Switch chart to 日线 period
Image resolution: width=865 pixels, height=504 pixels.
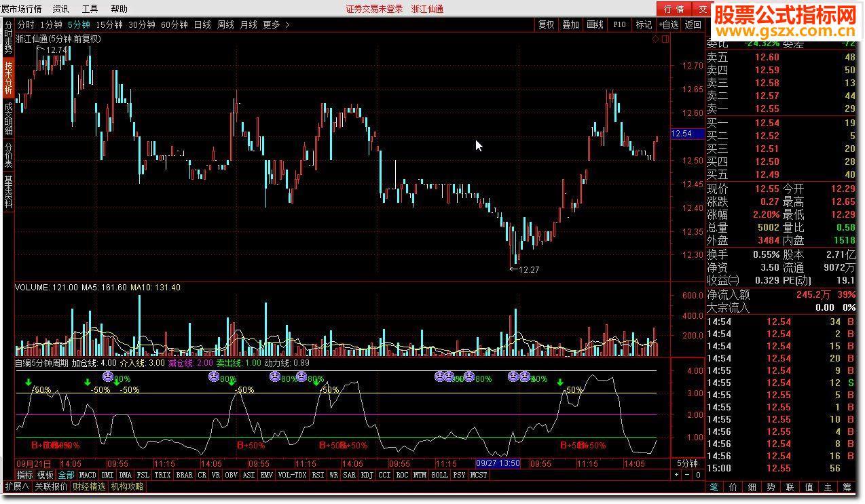pyautogui.click(x=202, y=24)
